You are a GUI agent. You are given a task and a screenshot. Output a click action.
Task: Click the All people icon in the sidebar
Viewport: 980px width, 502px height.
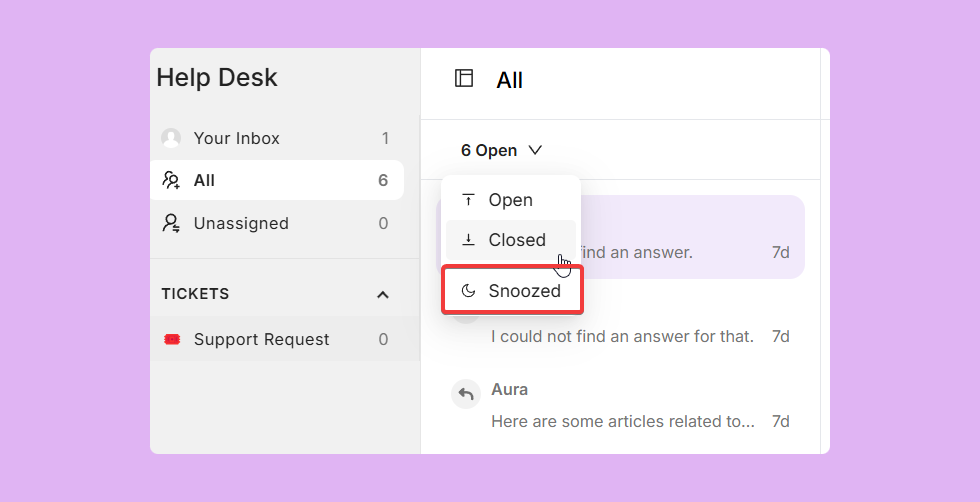click(171, 180)
